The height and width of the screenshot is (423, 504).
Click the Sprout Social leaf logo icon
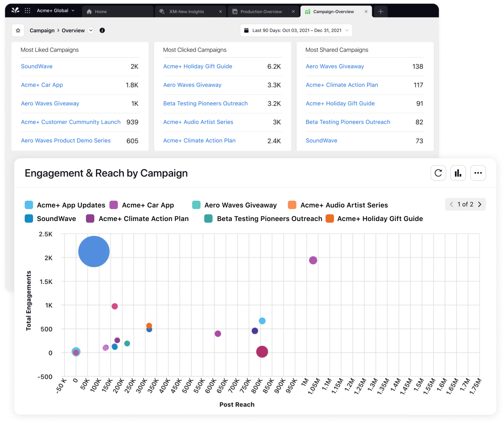click(15, 11)
